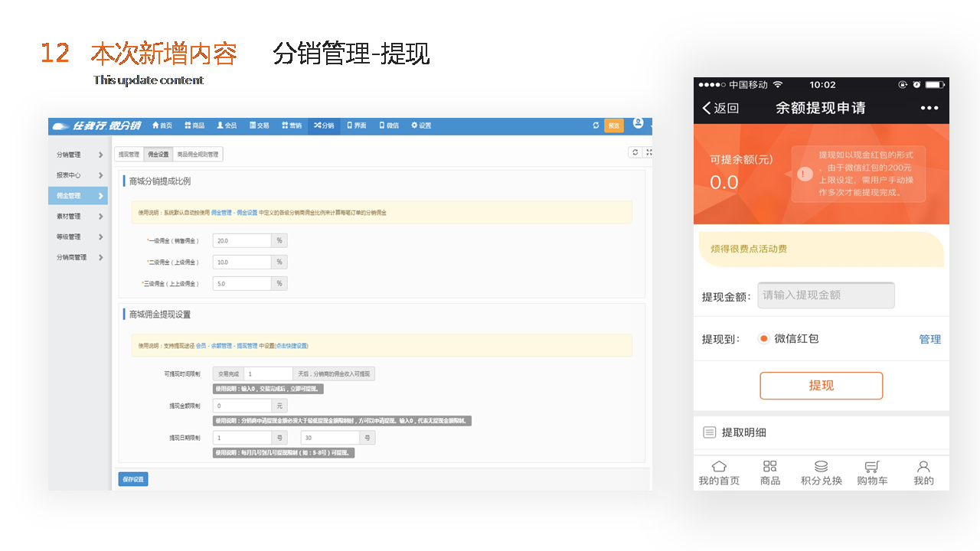
Task: Tap the 商品 grid icon in phone bar
Action: (x=770, y=467)
